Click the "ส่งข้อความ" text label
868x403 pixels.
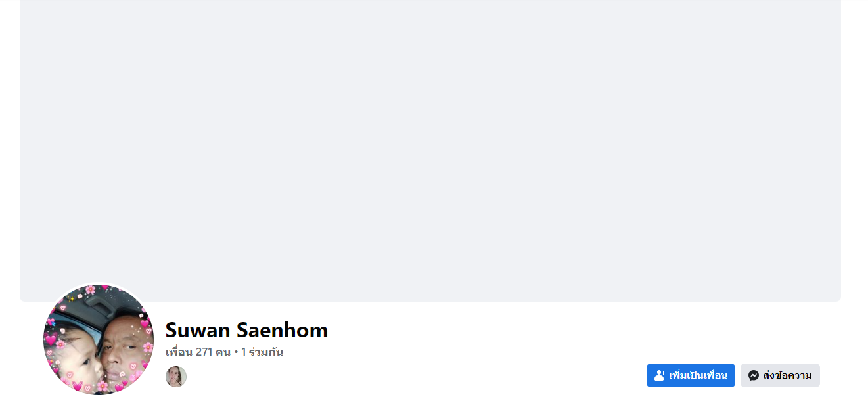coord(787,375)
